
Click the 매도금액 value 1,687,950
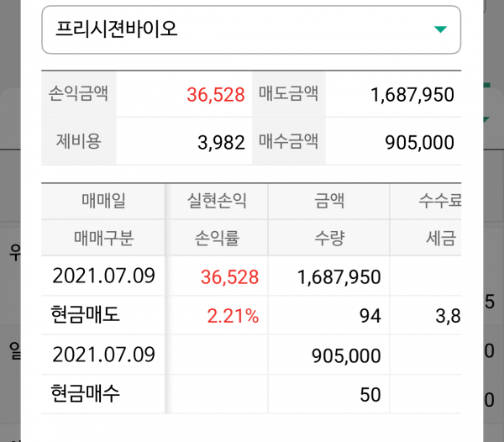[412, 95]
